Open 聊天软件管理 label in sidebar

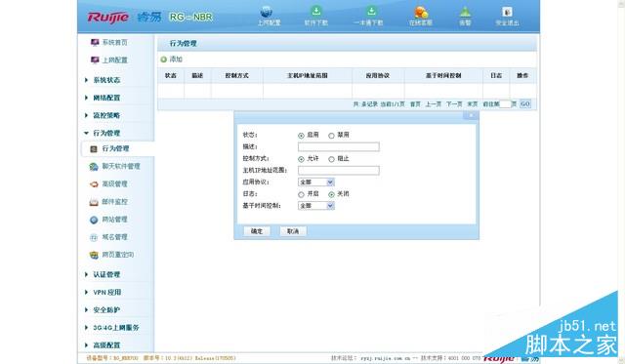tap(121, 167)
